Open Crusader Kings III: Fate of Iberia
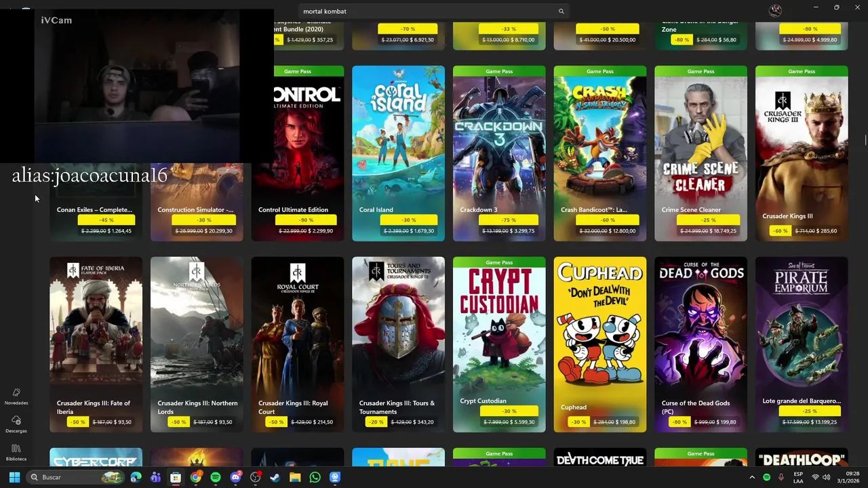 click(x=96, y=344)
